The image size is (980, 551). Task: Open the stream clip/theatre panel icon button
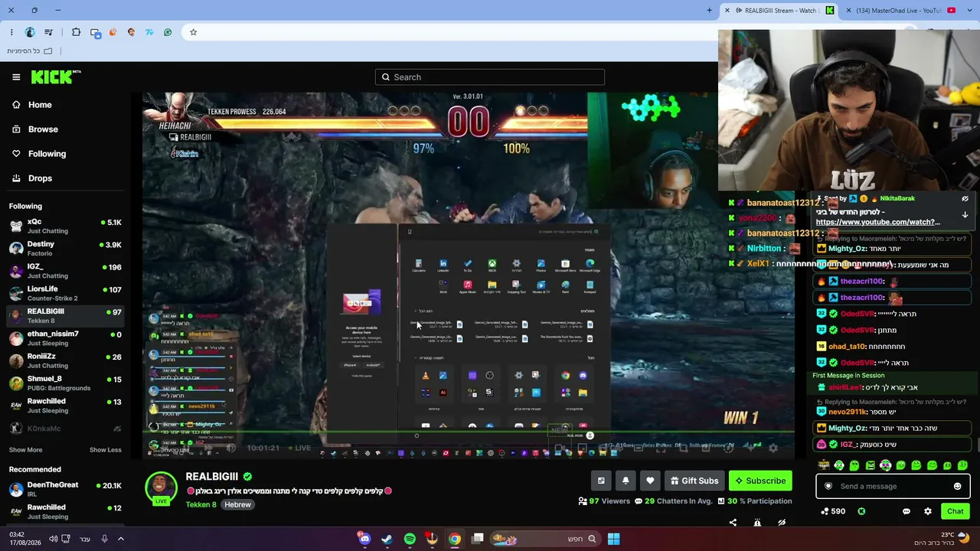(x=601, y=481)
